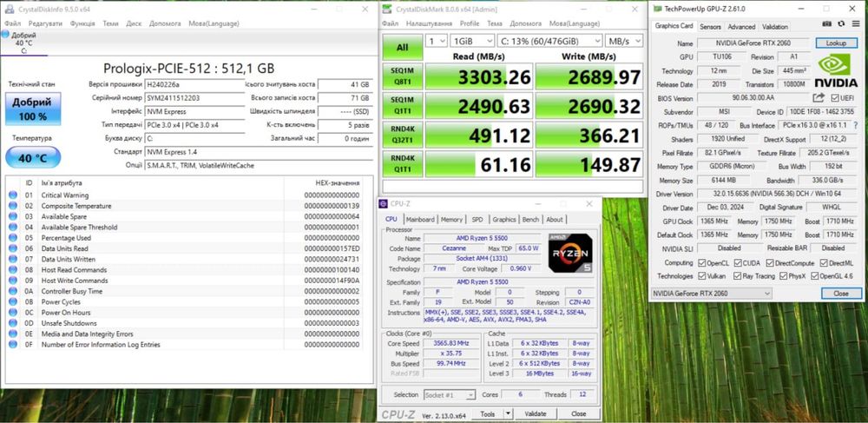Run all benchmarks with the All button

tap(403, 48)
